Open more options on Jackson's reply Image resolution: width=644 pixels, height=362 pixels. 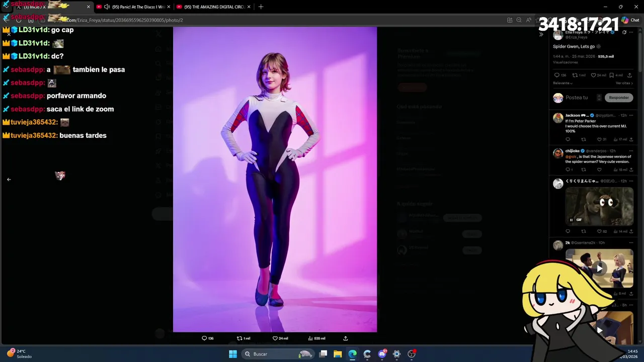click(x=631, y=115)
